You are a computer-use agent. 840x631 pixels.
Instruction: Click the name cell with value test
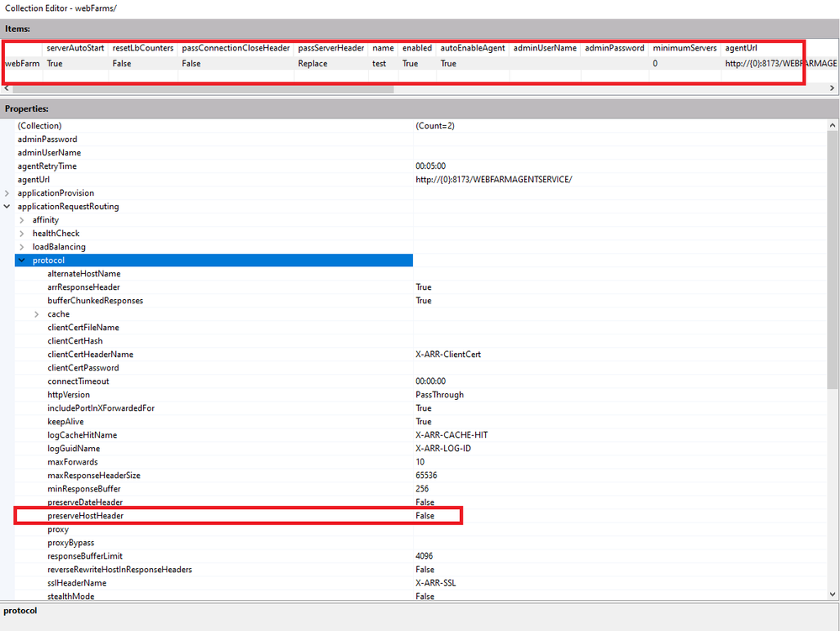click(379, 63)
